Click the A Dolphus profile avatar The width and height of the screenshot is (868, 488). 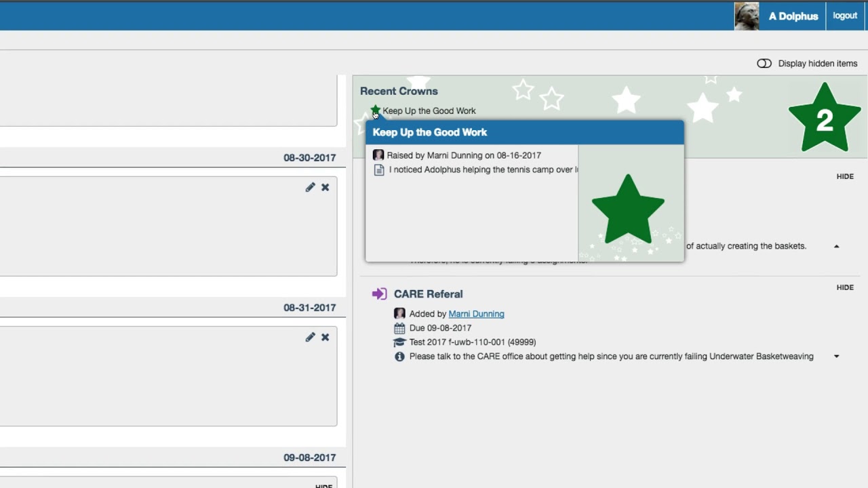click(747, 16)
